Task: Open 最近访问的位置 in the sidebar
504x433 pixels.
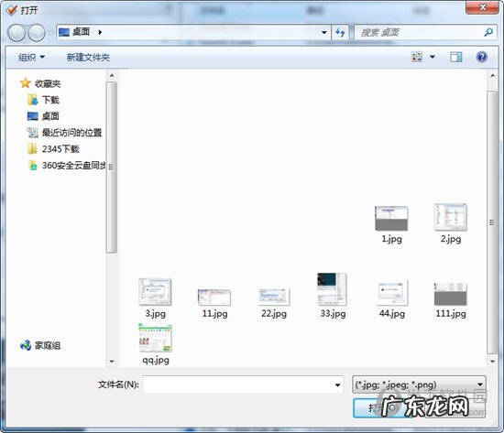Action: coord(71,133)
